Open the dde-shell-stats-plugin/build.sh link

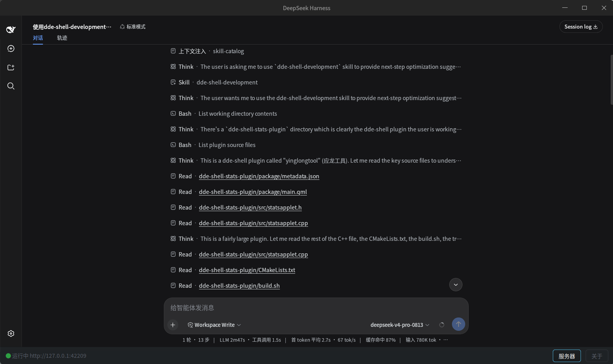[x=239, y=286]
